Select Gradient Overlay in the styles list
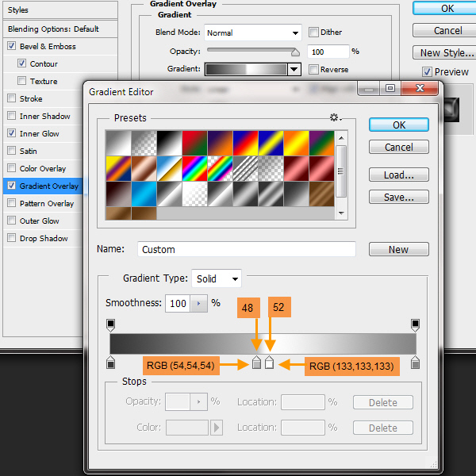Screen dimensions: 476x476 point(48,186)
